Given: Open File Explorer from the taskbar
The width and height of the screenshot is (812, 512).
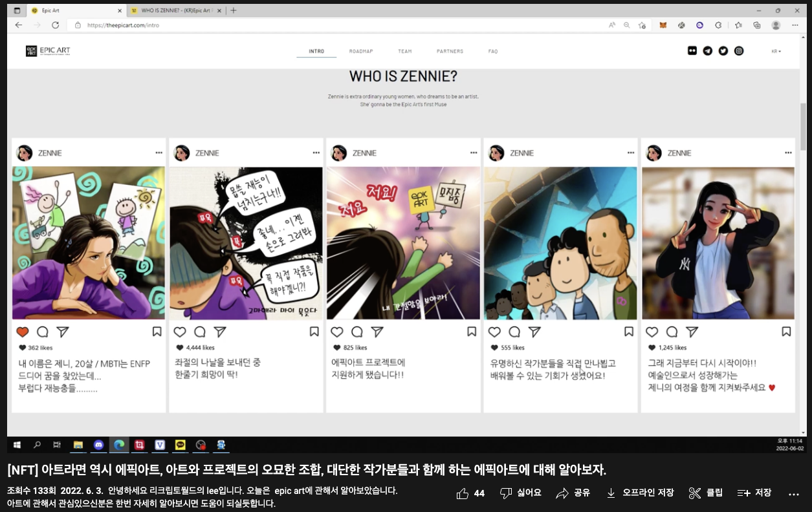Looking at the screenshot, I should pos(78,445).
